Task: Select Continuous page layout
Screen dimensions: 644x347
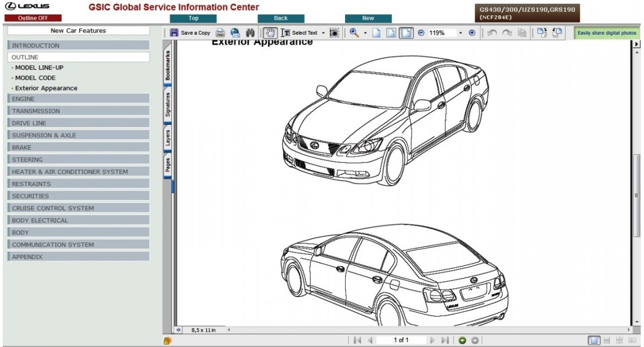Action: (607, 340)
